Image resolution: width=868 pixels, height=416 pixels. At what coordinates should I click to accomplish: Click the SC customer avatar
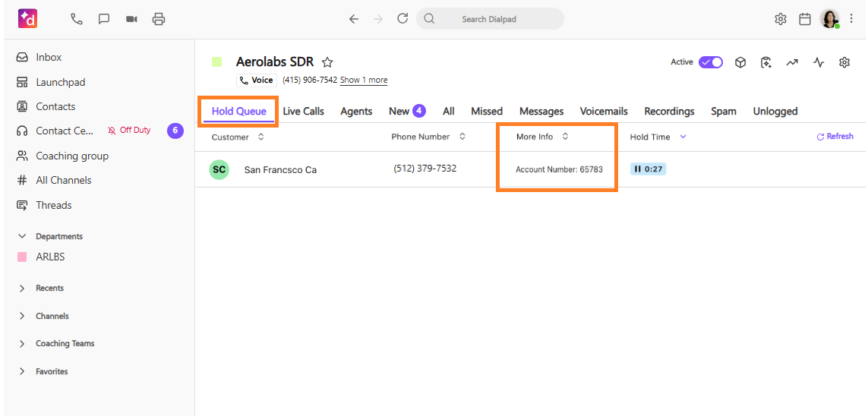(x=219, y=170)
